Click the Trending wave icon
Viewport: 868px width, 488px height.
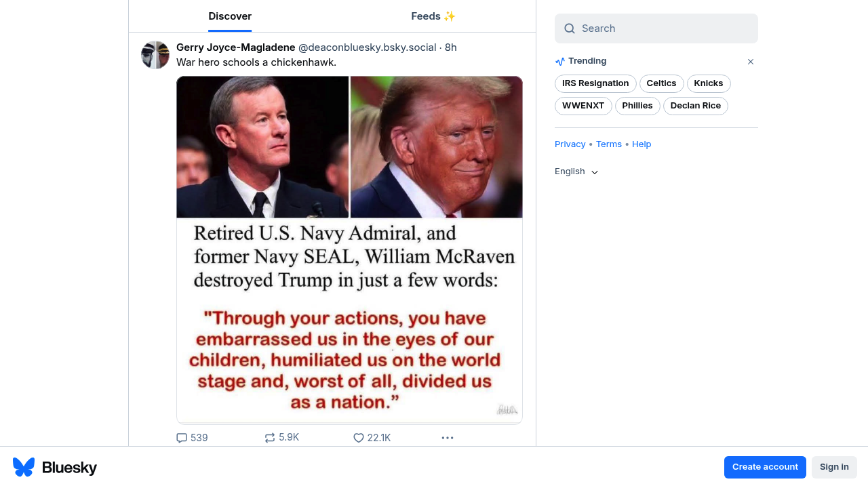point(560,61)
